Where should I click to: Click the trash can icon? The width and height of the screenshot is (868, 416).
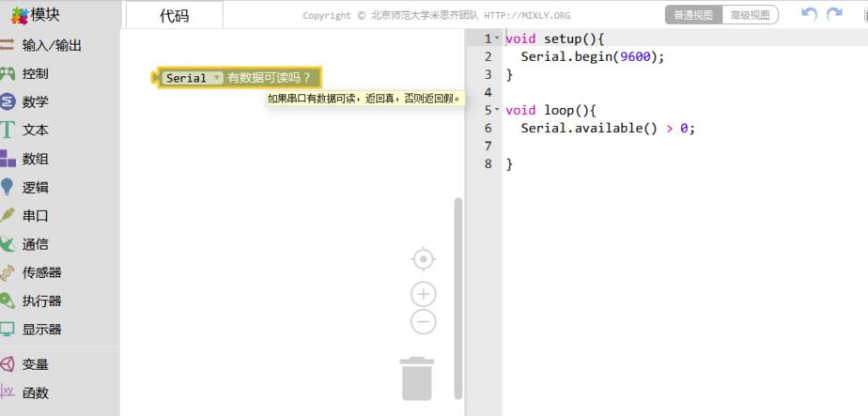417,377
